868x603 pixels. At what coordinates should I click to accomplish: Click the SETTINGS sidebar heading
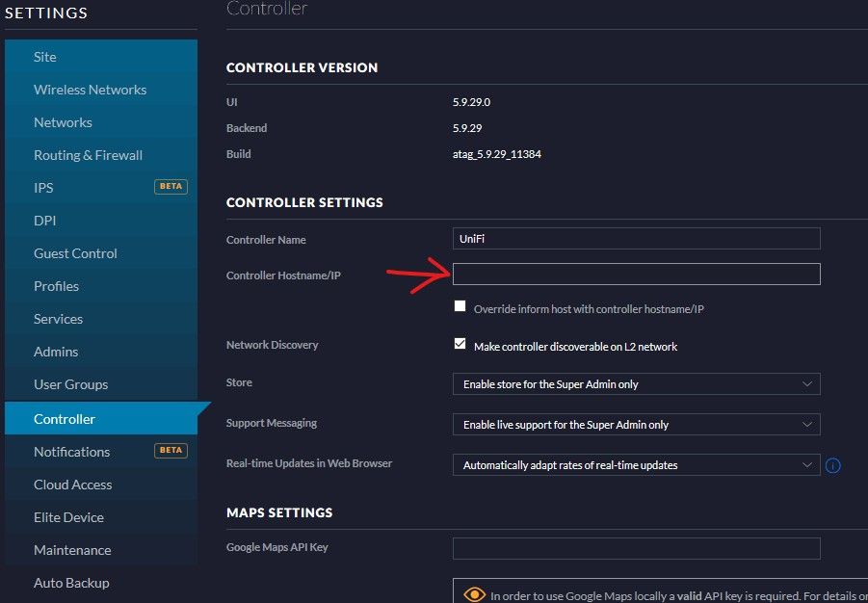[x=46, y=13]
